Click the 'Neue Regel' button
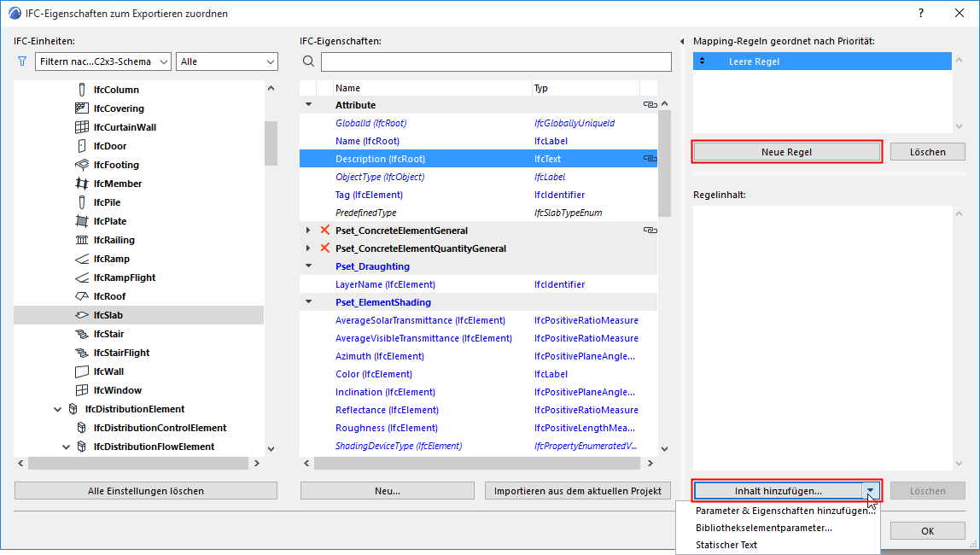This screenshot has height=555, width=980. 786,152
